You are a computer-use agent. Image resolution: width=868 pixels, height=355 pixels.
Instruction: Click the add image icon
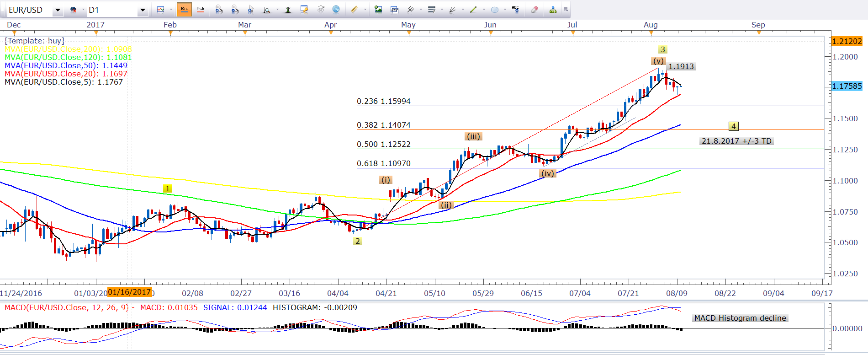click(x=378, y=10)
